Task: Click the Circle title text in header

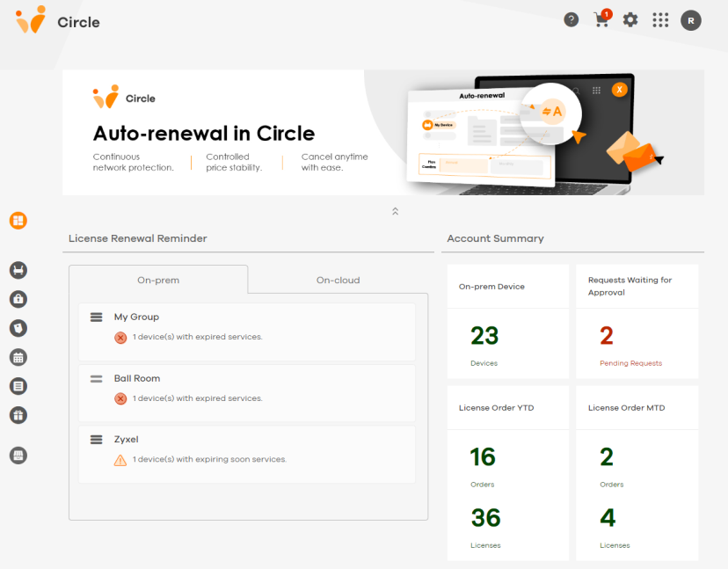Action: (x=78, y=22)
